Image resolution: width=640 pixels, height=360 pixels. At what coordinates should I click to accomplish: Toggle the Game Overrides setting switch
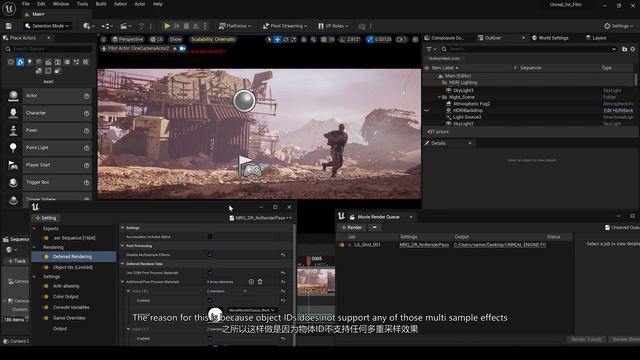pos(46,318)
